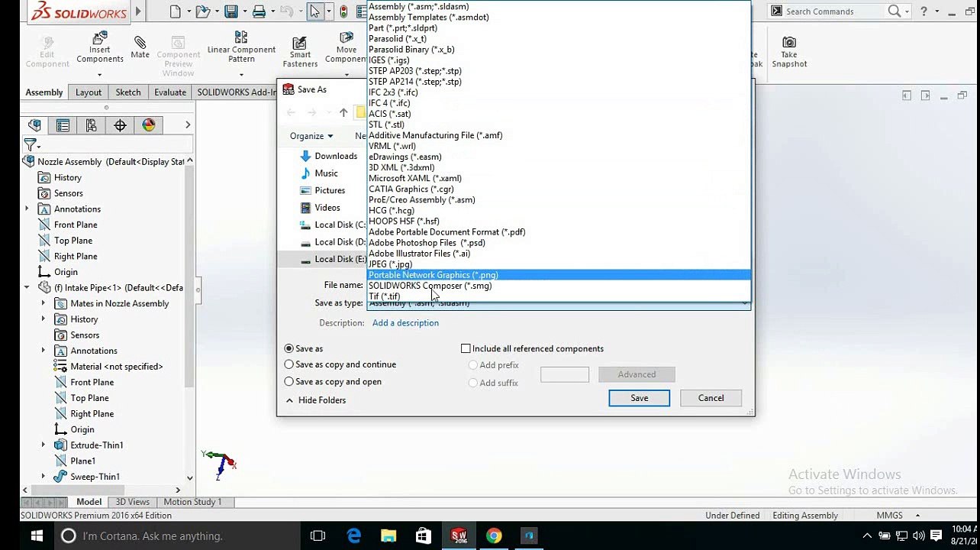
Task: Collapse folders with Hide Folders
Action: click(x=315, y=400)
